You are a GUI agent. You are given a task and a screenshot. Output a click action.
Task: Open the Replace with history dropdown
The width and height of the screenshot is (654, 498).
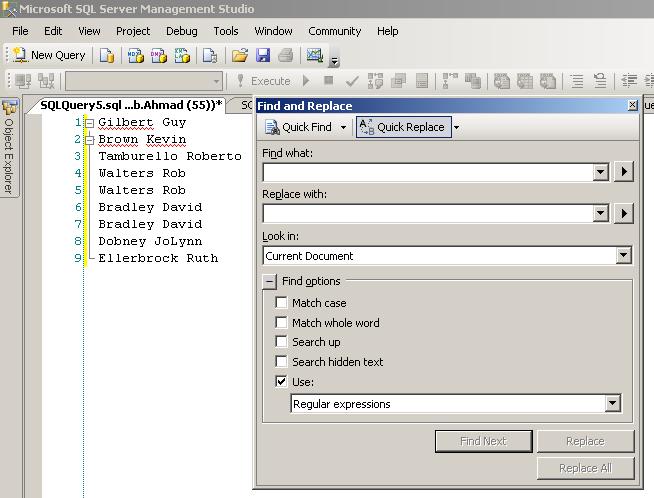click(x=600, y=213)
